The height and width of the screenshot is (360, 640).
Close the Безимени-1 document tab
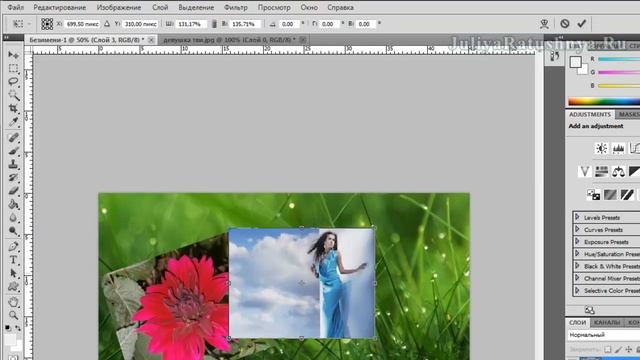tap(151, 40)
